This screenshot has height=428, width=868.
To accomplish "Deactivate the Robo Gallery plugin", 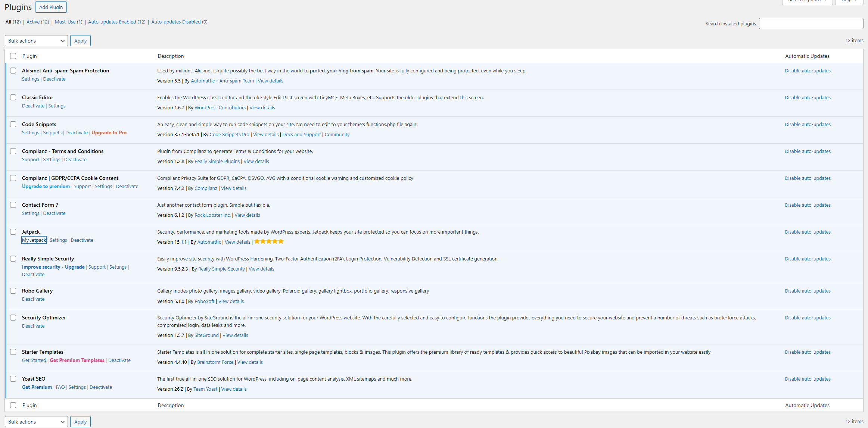I will coord(33,299).
